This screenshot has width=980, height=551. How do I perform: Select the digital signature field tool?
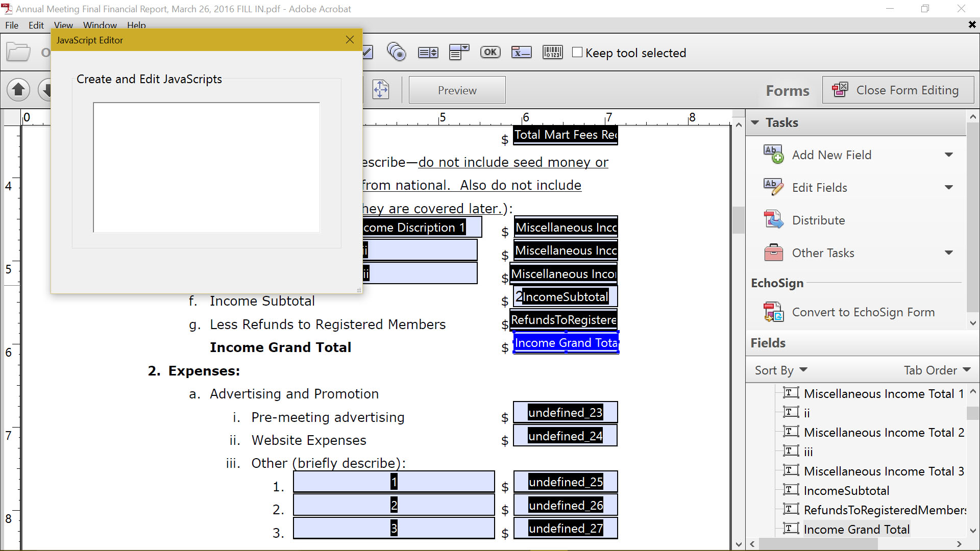point(521,52)
